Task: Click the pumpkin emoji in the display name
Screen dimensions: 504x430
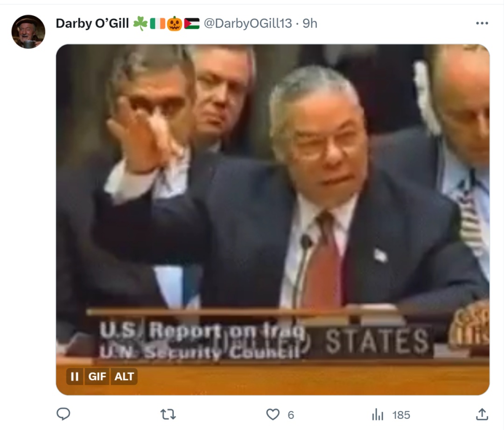Action: click(175, 23)
